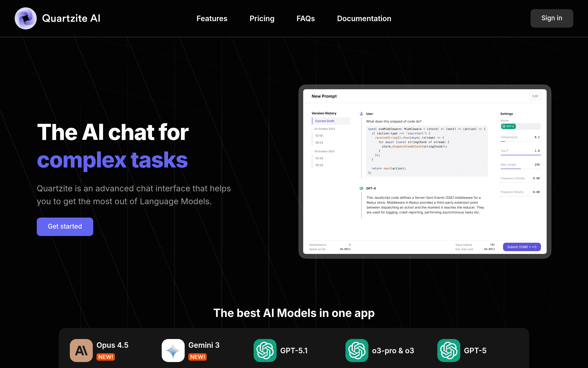Screen dimensions: 588x368
Task: Click the Settings heading in preview
Action: pyautogui.click(x=506, y=114)
